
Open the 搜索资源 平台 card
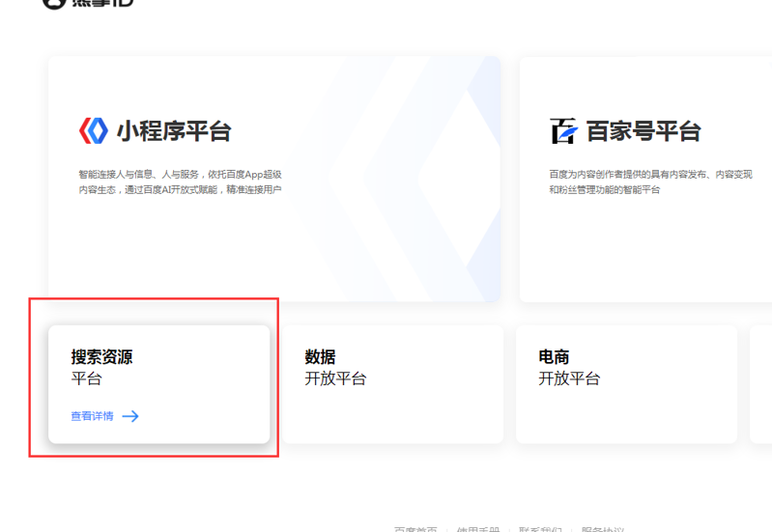coord(159,384)
